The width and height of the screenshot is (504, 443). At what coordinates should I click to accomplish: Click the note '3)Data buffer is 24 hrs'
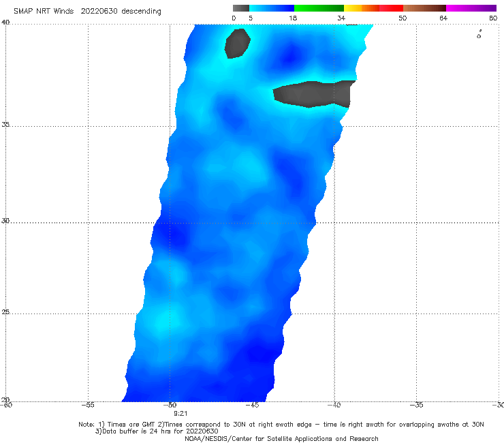tap(157, 431)
